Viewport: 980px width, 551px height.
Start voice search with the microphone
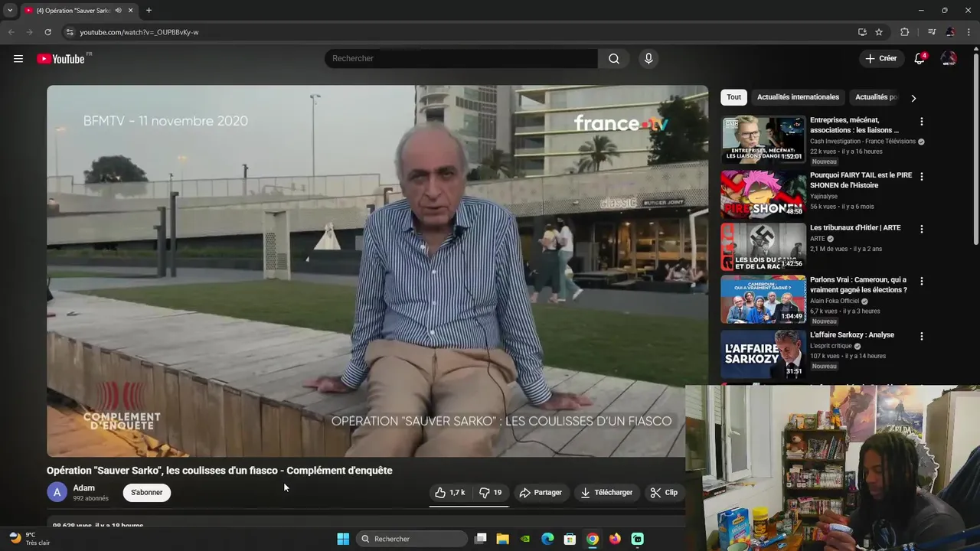click(648, 59)
